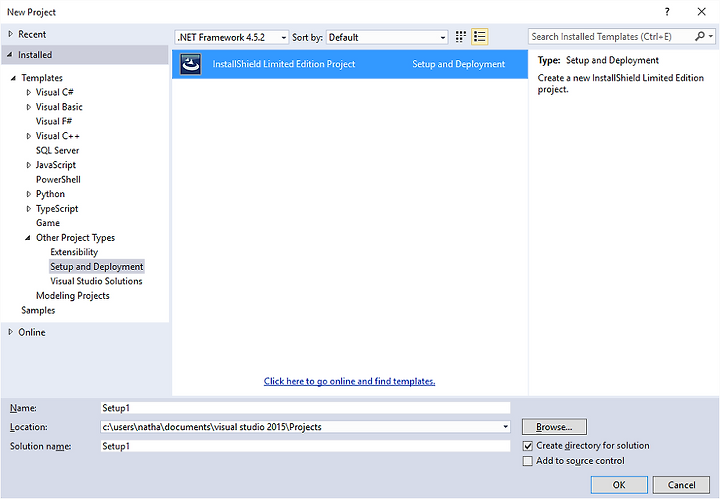Open the Online section label

point(32,332)
